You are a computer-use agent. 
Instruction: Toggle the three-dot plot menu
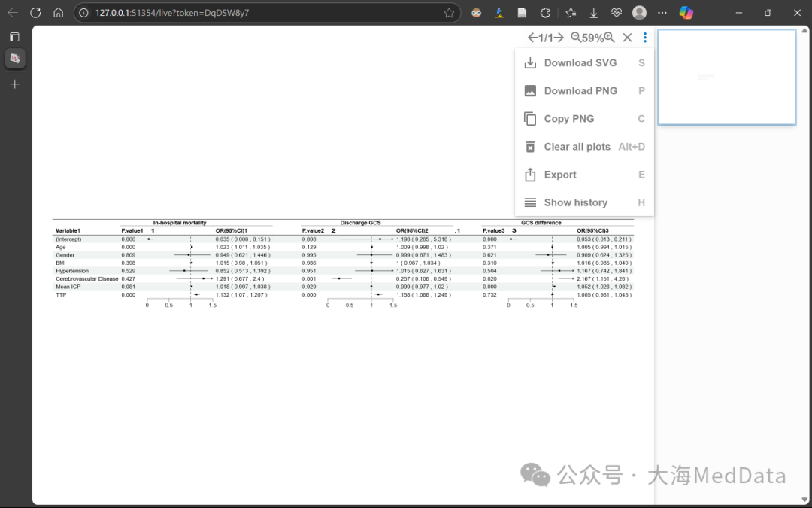click(x=645, y=38)
